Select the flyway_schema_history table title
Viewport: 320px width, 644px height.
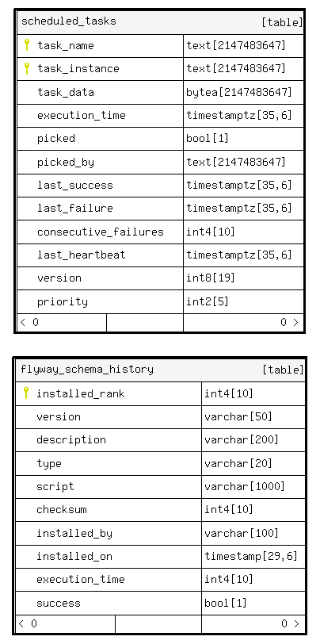point(87,370)
